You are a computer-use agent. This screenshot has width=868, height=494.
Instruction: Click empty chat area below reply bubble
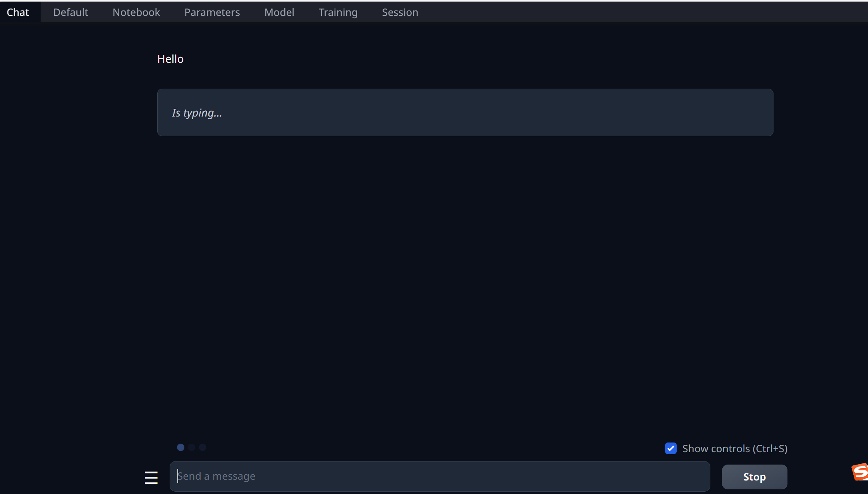click(465, 271)
